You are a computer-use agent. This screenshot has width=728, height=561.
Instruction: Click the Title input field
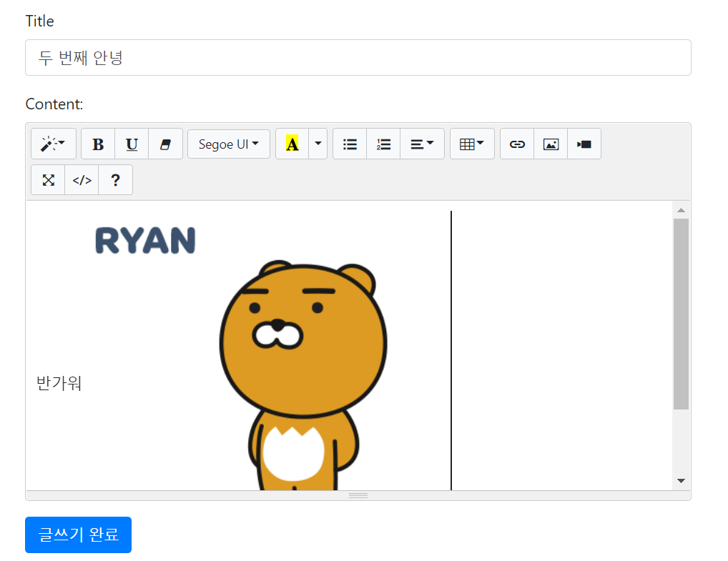[358, 58]
